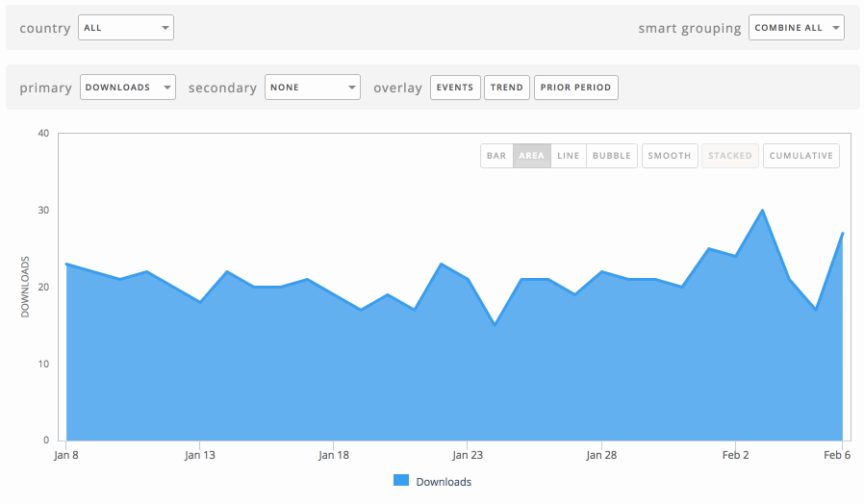Image resolution: width=864 pixels, height=504 pixels.
Task: Click the Jan 28 axis label
Action: click(x=601, y=455)
